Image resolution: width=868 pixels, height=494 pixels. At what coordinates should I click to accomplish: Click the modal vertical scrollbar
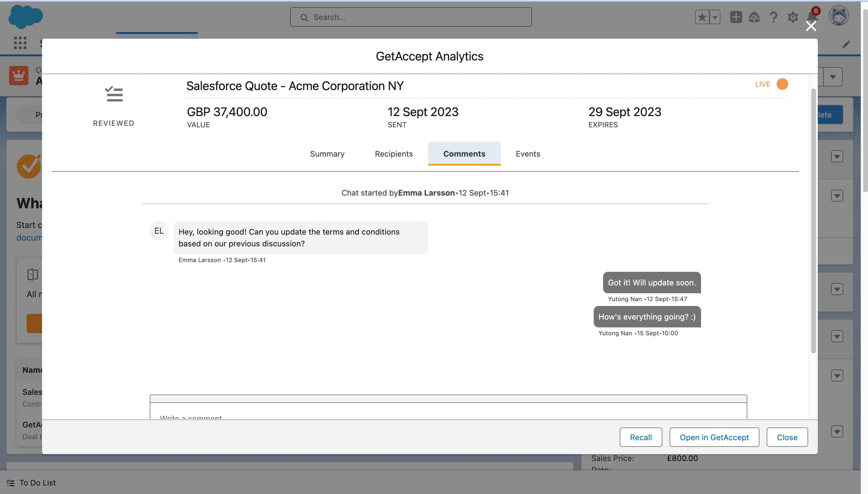[x=813, y=220]
